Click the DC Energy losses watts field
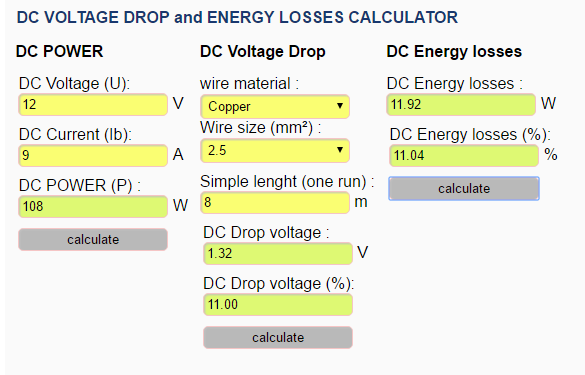 461,104
